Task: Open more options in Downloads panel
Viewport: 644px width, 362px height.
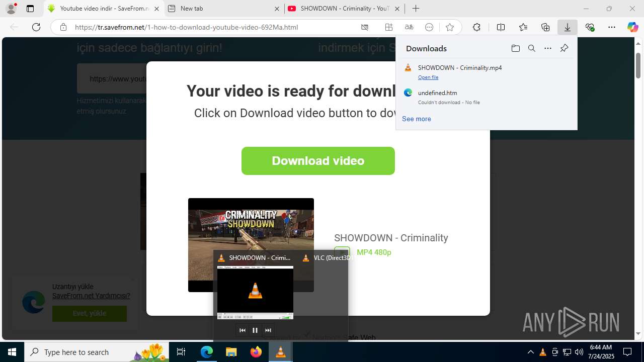Action: [x=548, y=48]
